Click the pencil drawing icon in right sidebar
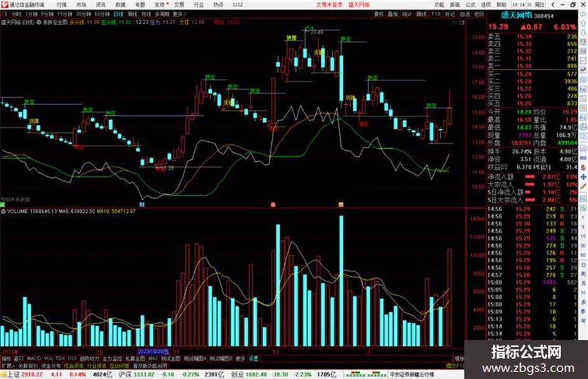588x379 pixels. tap(583, 185)
